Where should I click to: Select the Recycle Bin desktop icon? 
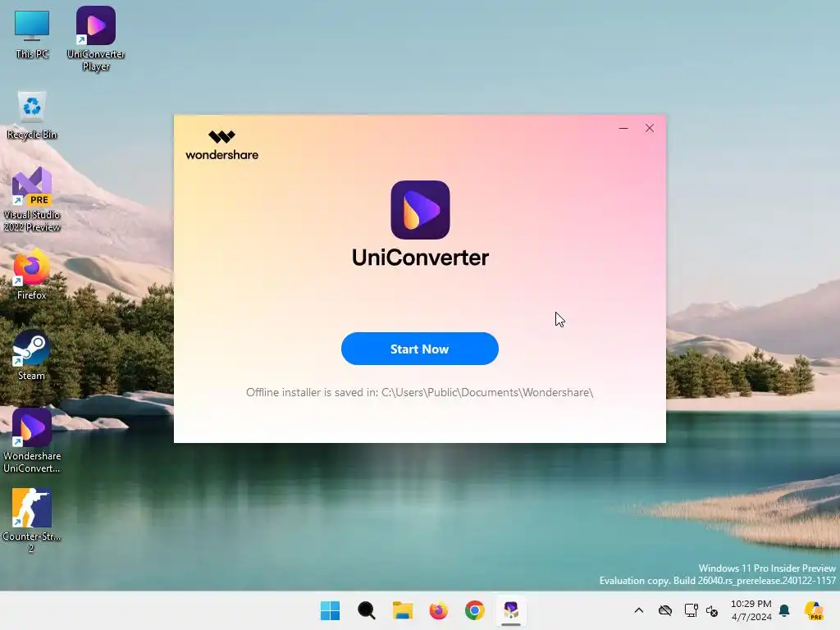click(x=32, y=115)
